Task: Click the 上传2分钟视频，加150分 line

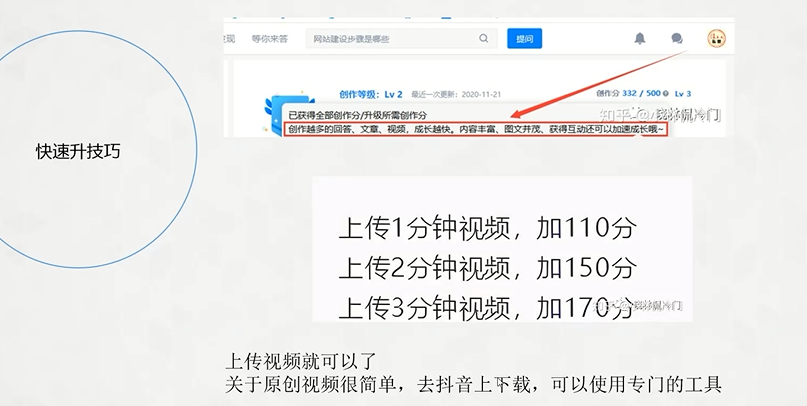Action: (x=488, y=268)
